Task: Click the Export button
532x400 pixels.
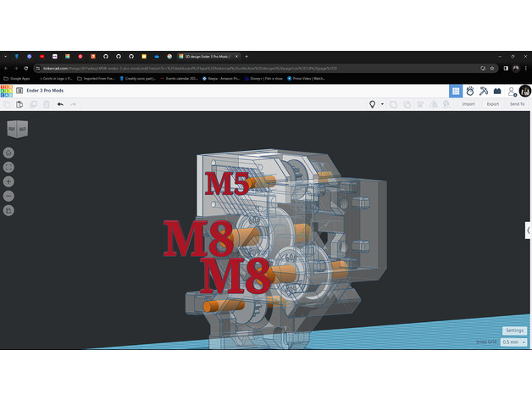Action: coord(492,104)
